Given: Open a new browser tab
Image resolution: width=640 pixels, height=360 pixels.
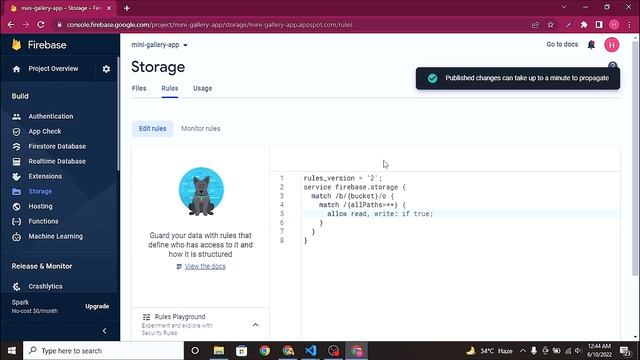Looking at the screenshot, I should pos(127,8).
